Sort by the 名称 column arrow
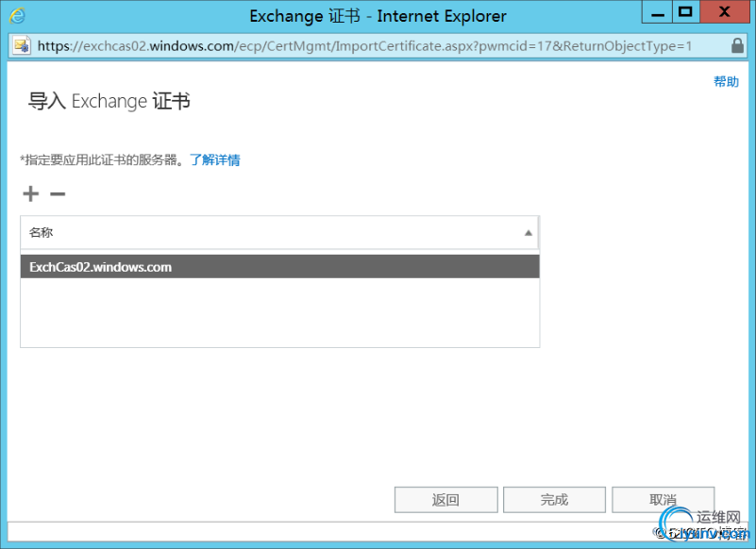The height and width of the screenshot is (549, 756). [529, 233]
